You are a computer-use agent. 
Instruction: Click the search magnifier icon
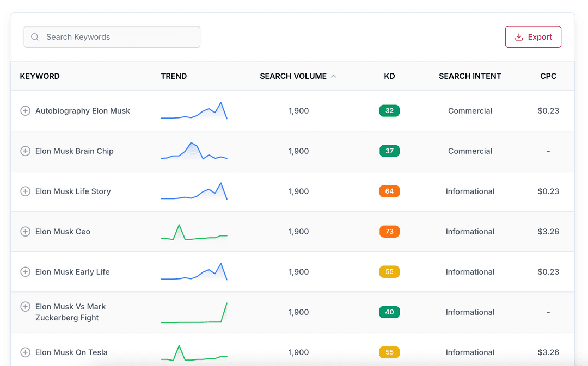(x=35, y=37)
